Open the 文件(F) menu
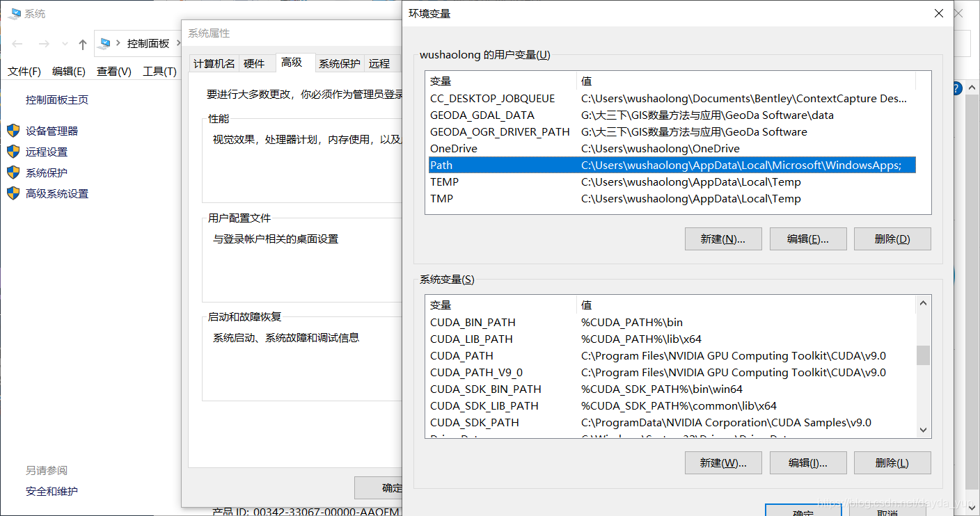This screenshot has width=980, height=516. tap(24, 72)
